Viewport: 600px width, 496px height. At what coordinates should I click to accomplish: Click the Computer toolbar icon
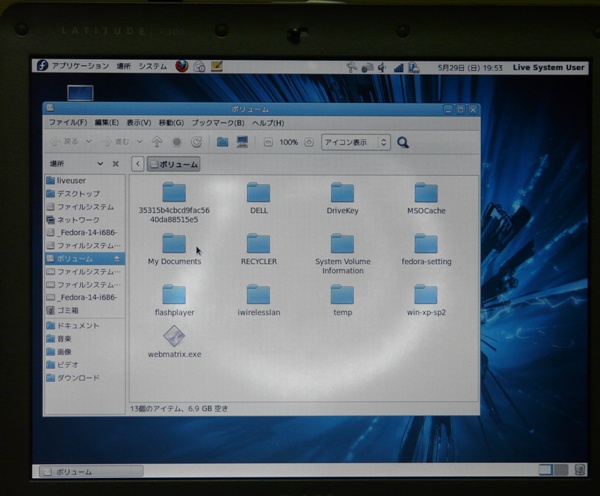pyautogui.click(x=242, y=142)
